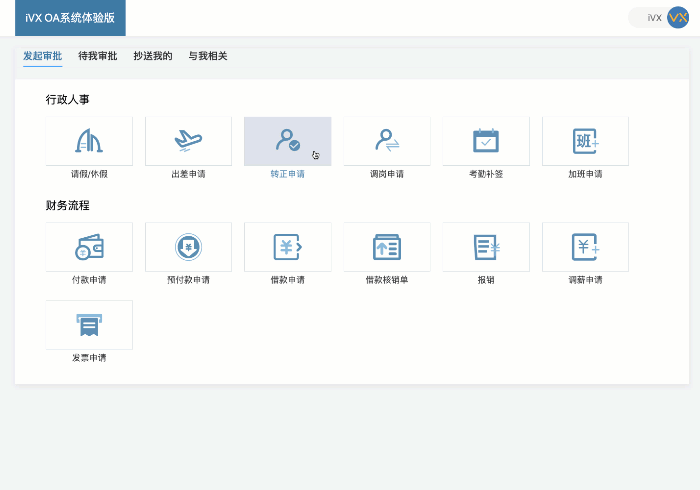
Task: Click the 考勤补签 text label
Action: click(486, 174)
